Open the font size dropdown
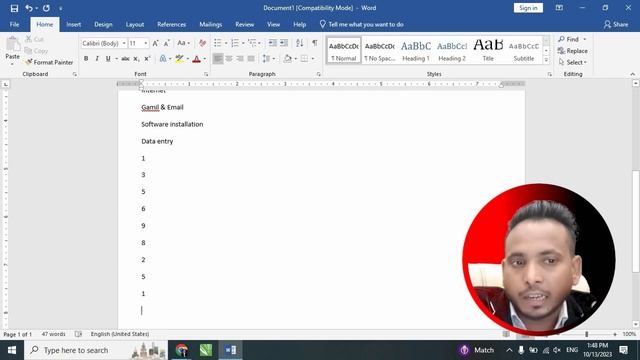 [145, 43]
